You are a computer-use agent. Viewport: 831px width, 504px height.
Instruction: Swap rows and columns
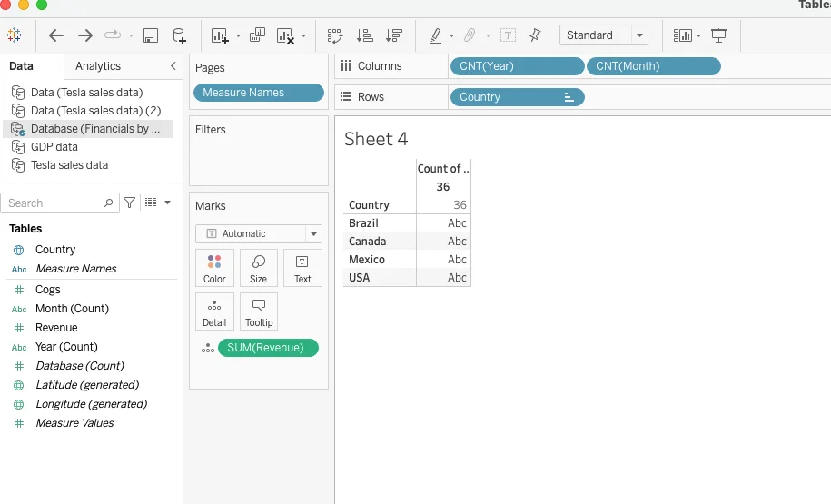click(335, 35)
